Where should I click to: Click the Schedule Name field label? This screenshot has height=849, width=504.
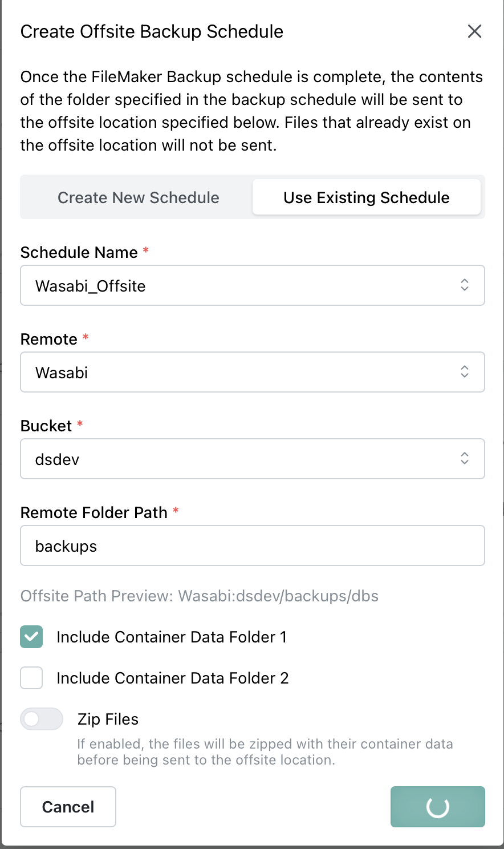[x=79, y=252]
